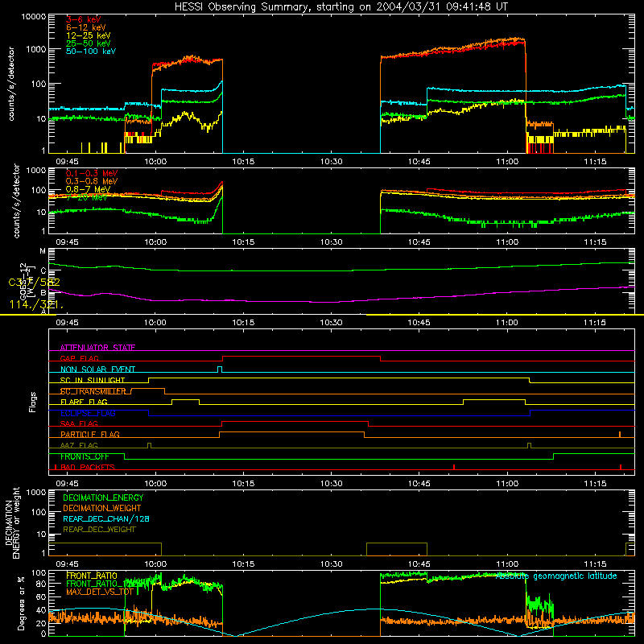Image resolution: width=644 pixels, height=644 pixels.
Task: Select the 0.8-7 MeV legend entry
Action: coord(88,189)
